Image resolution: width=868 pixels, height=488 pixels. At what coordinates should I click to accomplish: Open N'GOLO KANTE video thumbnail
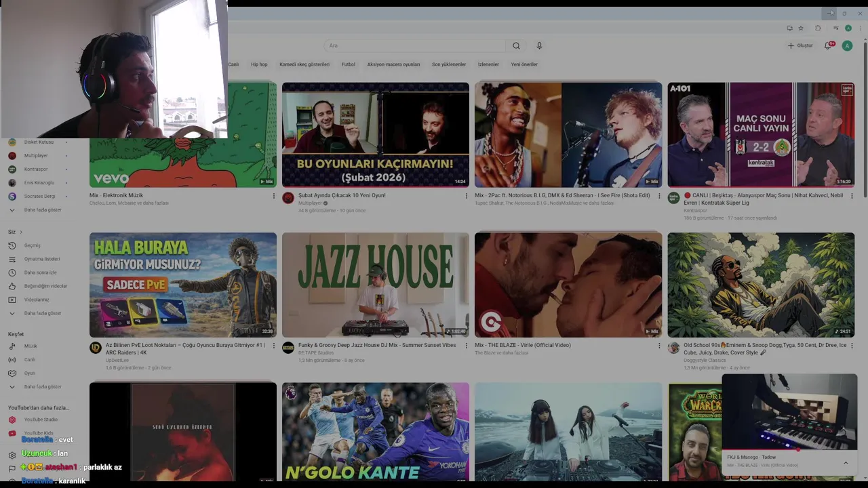376,432
